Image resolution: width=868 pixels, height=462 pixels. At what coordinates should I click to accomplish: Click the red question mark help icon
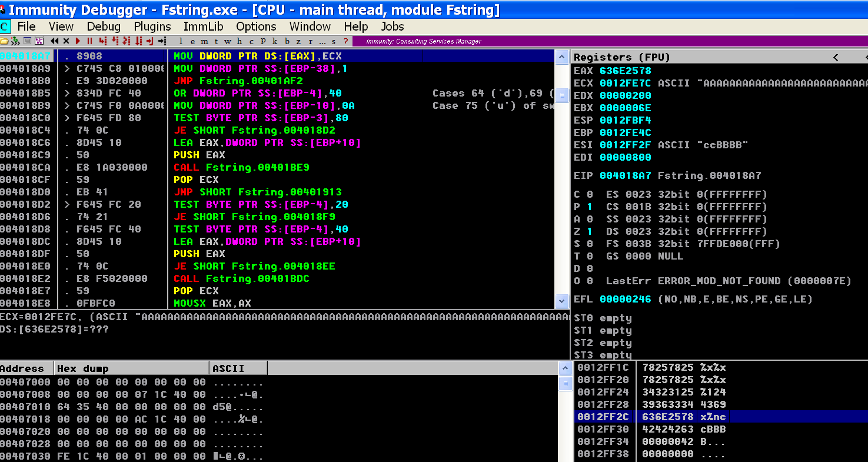click(x=345, y=41)
